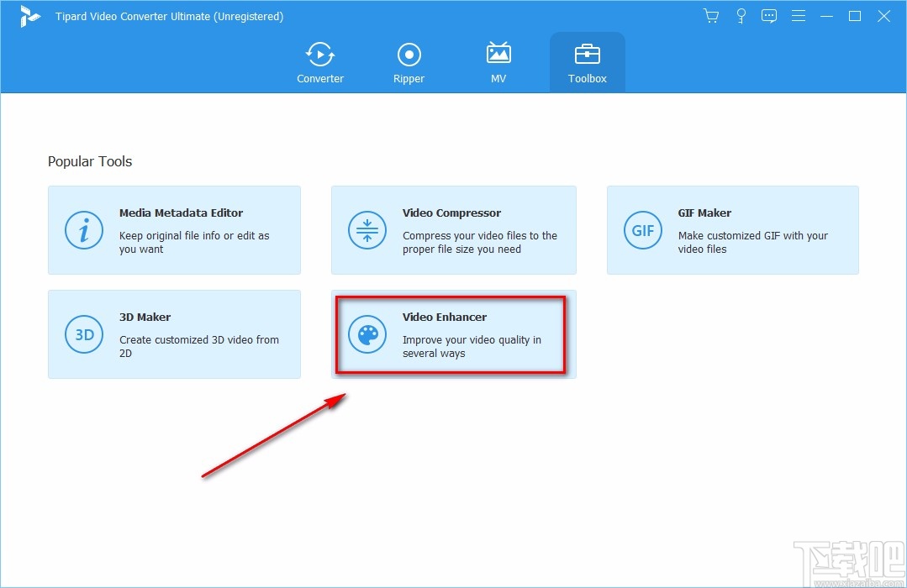Minimize the Tipard window
Screen dimensions: 907x588
pyautogui.click(x=826, y=16)
